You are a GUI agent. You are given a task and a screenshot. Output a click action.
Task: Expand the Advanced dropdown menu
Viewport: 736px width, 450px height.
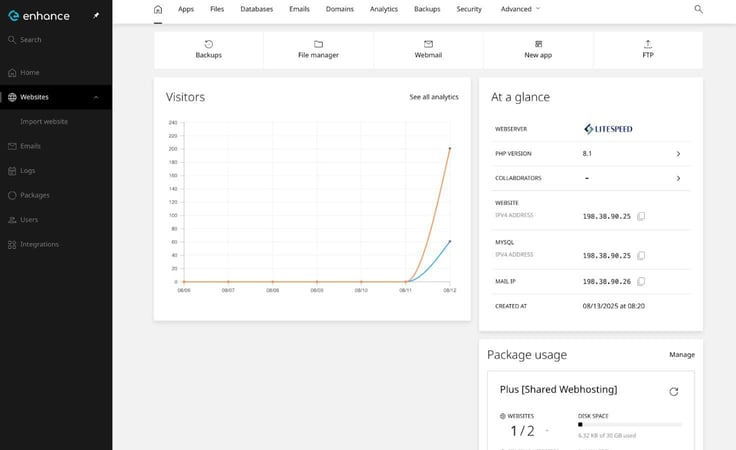pos(520,9)
